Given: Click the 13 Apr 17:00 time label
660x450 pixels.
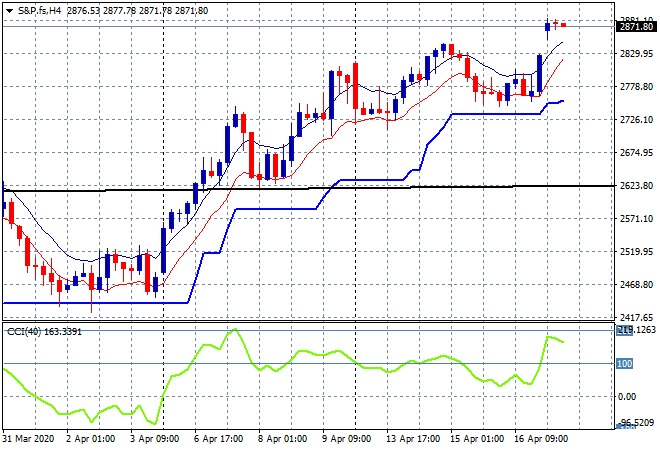Looking at the screenshot, I should click(413, 439).
